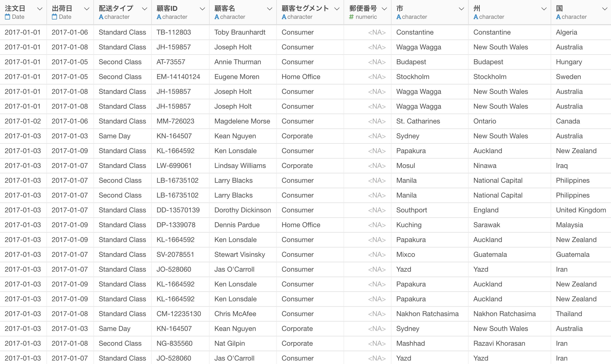Select the 顧客ID column header title
The width and height of the screenshot is (611, 364).
click(x=167, y=8)
